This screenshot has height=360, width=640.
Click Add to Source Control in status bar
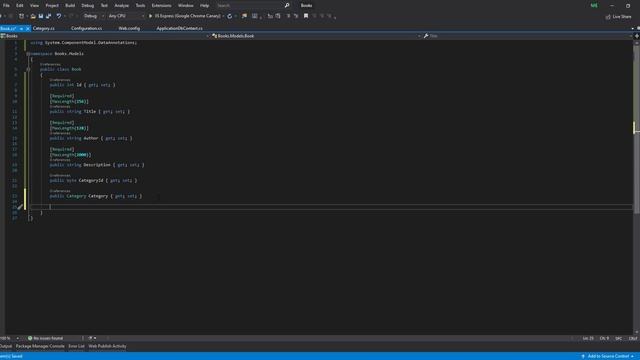(x=608, y=356)
